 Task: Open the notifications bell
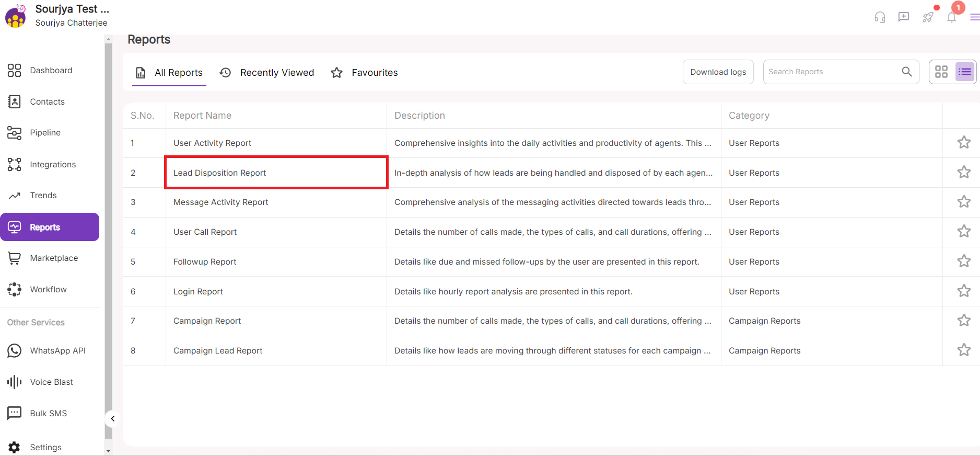pos(951,18)
